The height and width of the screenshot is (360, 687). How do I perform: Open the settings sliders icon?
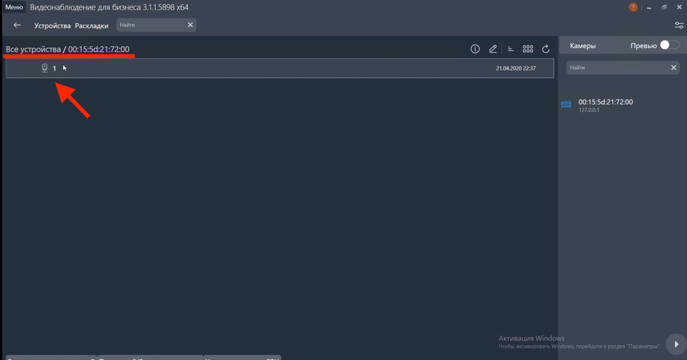click(679, 25)
